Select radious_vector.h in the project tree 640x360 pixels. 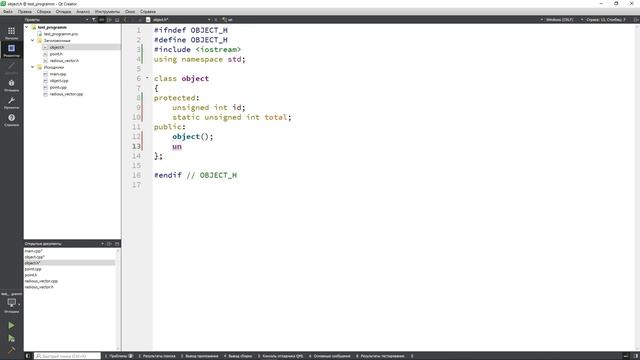[64, 60]
